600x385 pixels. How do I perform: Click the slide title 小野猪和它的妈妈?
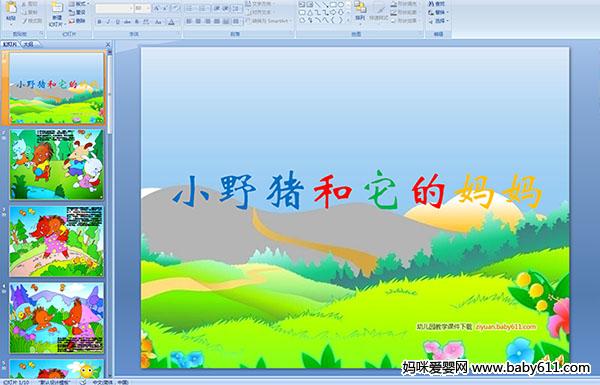click(x=357, y=191)
